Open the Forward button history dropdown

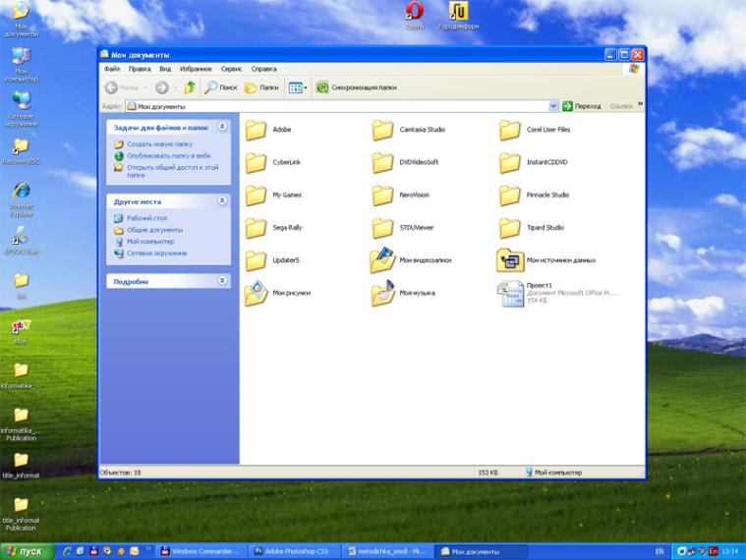point(176,87)
